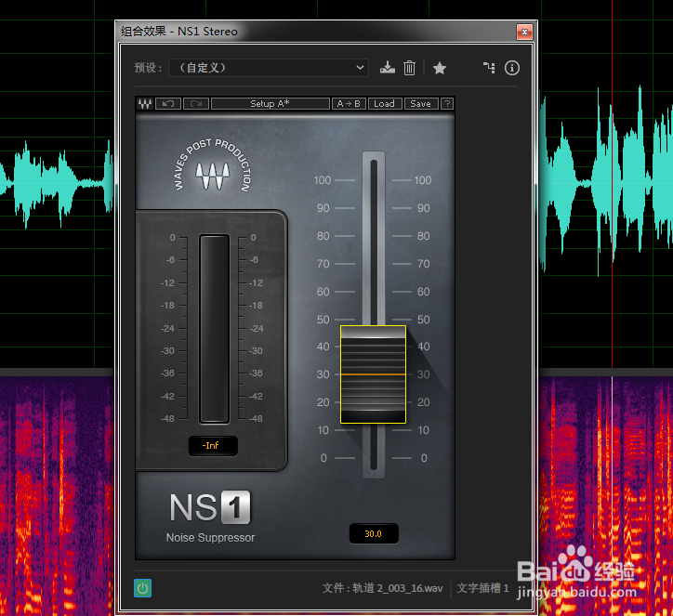673x616 pixels.
Task: Mark preset as favorite with star
Action: point(440,68)
